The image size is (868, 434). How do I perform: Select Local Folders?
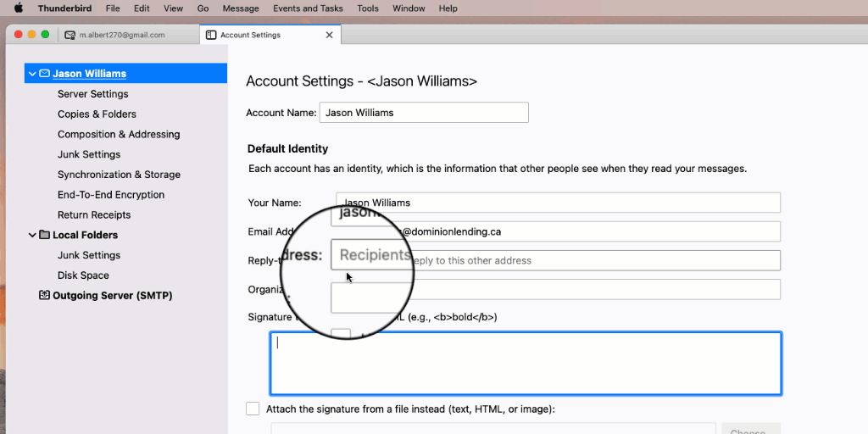(86, 235)
